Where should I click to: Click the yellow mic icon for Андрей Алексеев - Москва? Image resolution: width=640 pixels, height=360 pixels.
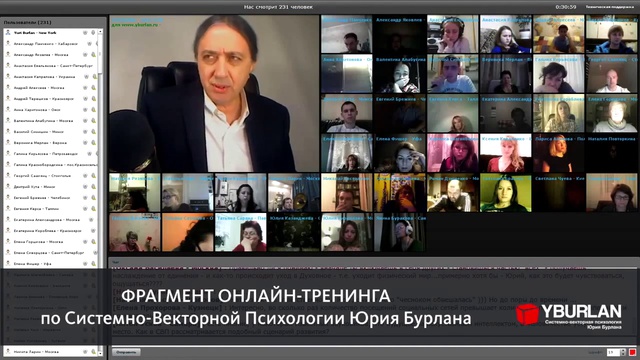click(x=93, y=88)
